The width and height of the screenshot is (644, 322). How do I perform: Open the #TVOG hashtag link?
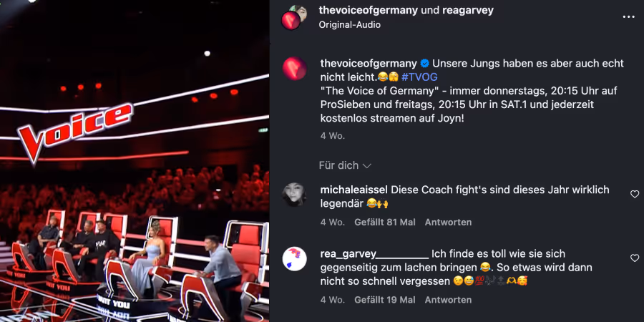419,77
